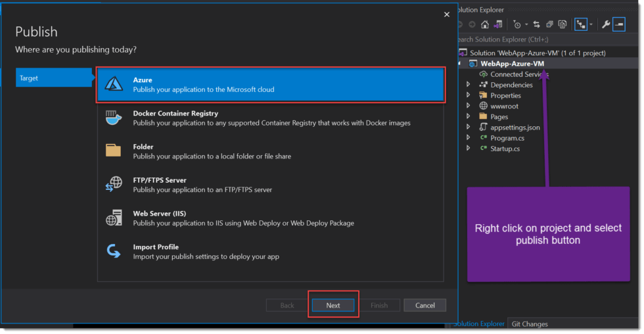The height and width of the screenshot is (334, 644).
Task: Switch to the Solution Explorer tab
Action: (x=479, y=323)
